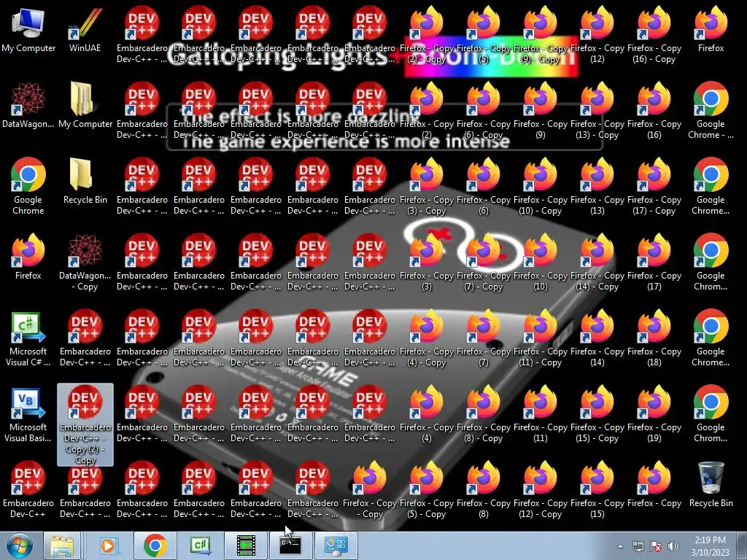Select Firefox - Copy (13) shortcut
Screen dimensions: 747x560
[597, 187]
